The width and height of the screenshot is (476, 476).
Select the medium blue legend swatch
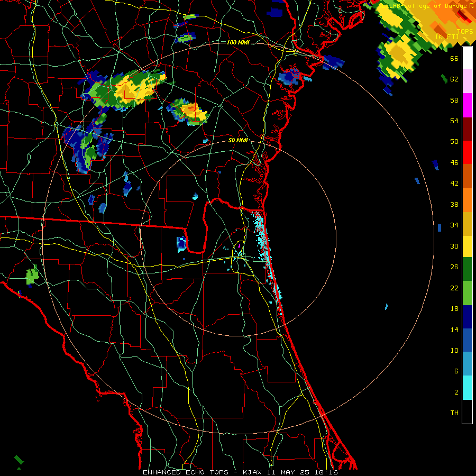point(467,340)
